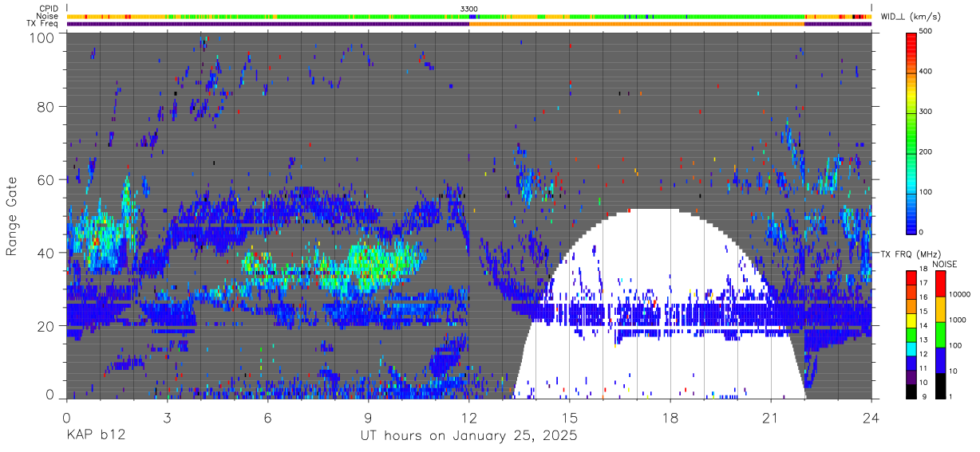
Task: Click the orange TX Freq strip segment after 12 UT
Action: click(637, 24)
